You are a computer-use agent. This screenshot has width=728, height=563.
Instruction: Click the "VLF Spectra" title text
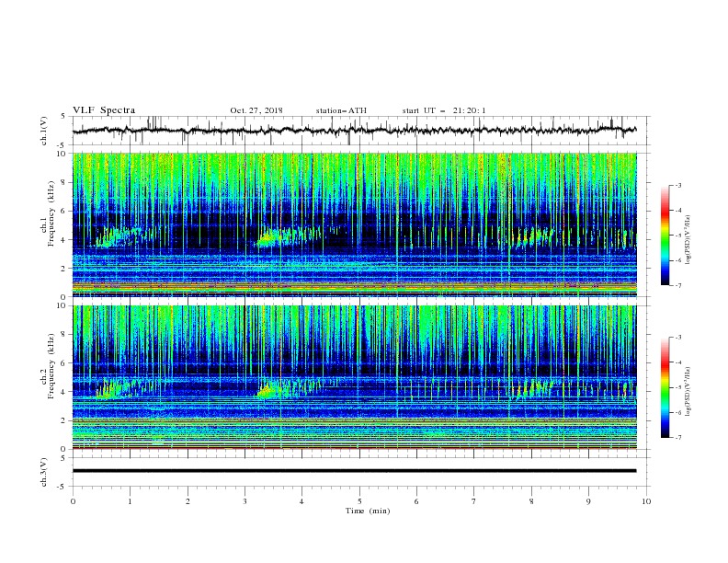[x=104, y=110]
